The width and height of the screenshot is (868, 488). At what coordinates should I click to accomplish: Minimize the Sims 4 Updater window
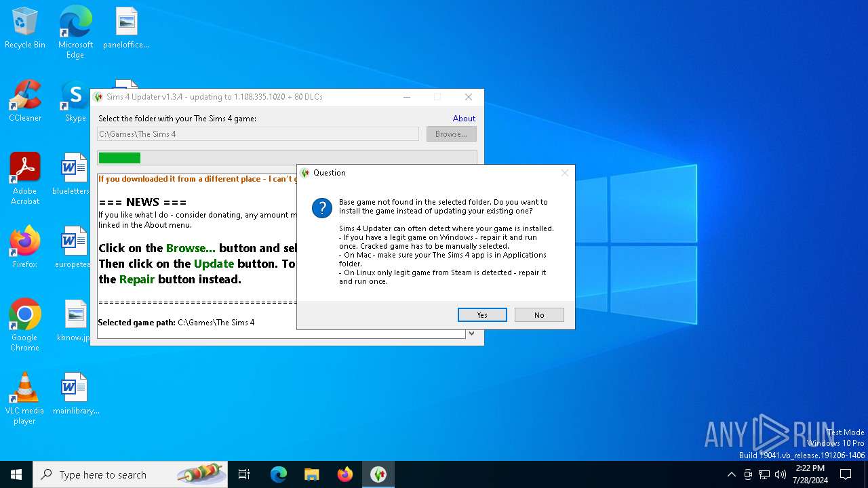click(x=407, y=97)
